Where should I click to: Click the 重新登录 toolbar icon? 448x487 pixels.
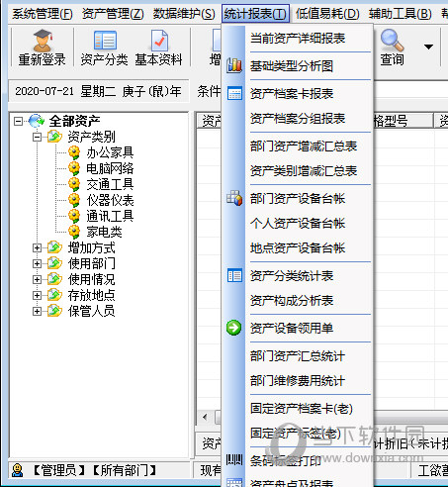point(42,48)
